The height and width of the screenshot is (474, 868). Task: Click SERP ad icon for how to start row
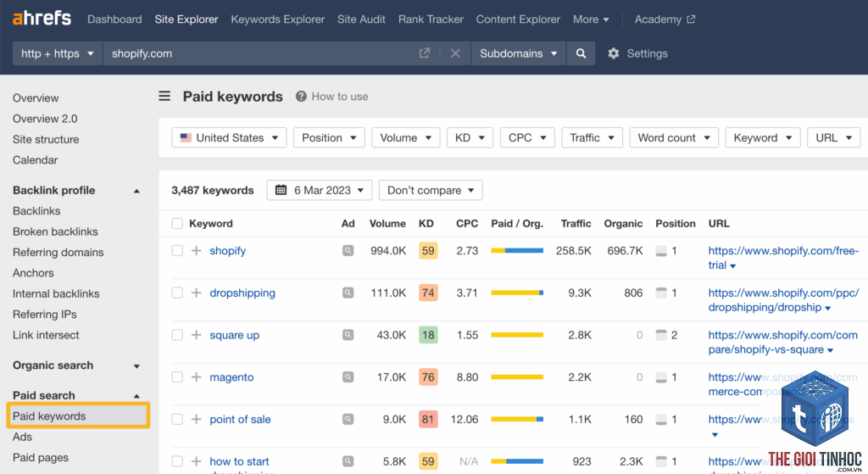[348, 461]
